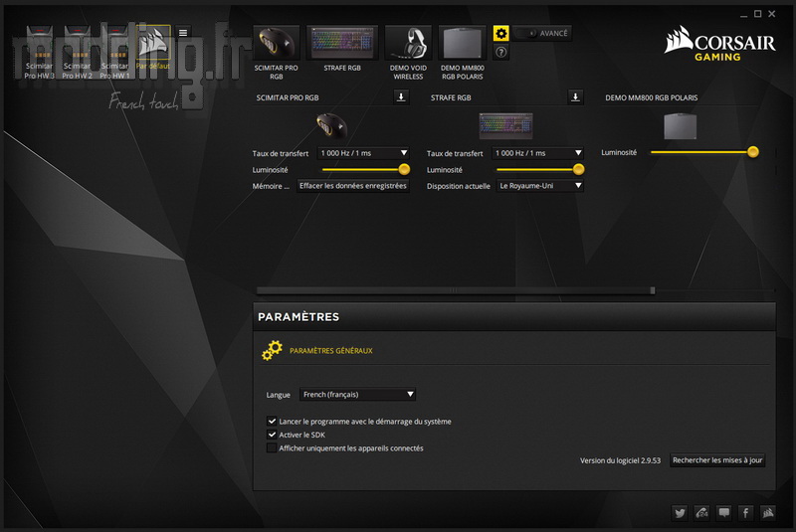Open the Langue French dropdown

click(357, 394)
